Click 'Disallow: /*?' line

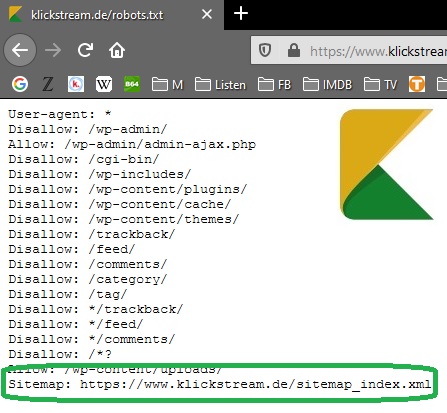pyautogui.click(x=60, y=354)
